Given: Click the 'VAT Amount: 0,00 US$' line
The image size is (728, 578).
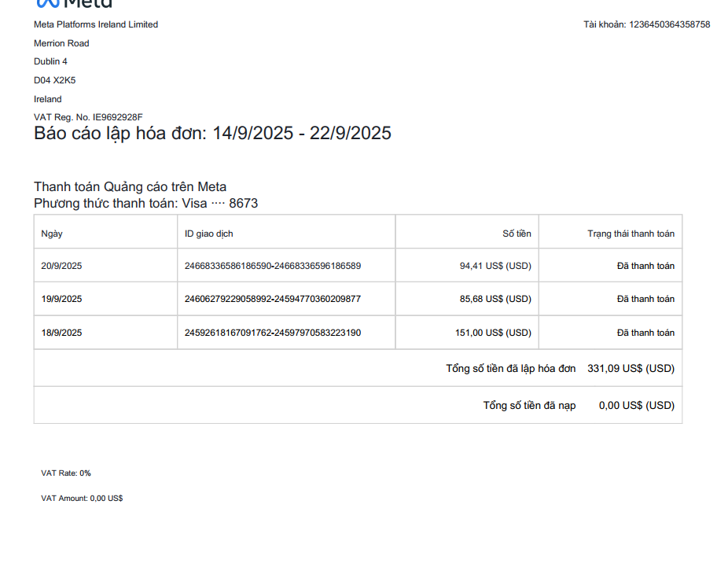Looking at the screenshot, I should 82,498.
